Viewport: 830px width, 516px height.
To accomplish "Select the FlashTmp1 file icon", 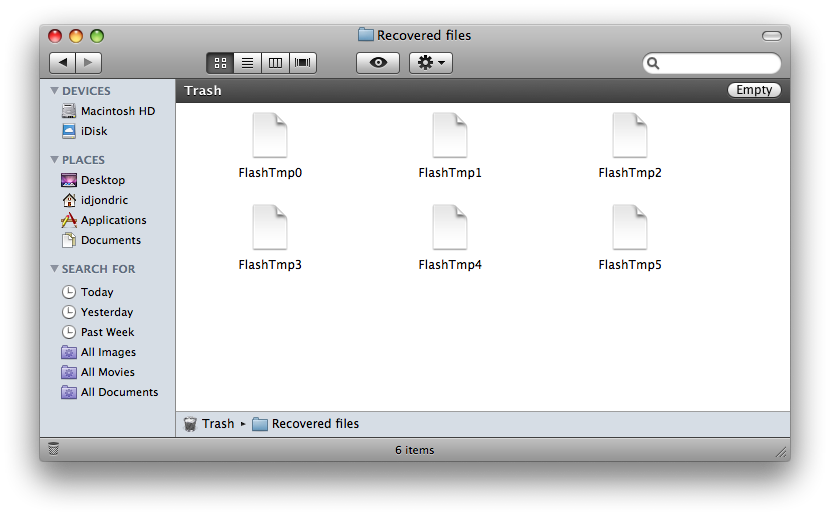I will 450,135.
